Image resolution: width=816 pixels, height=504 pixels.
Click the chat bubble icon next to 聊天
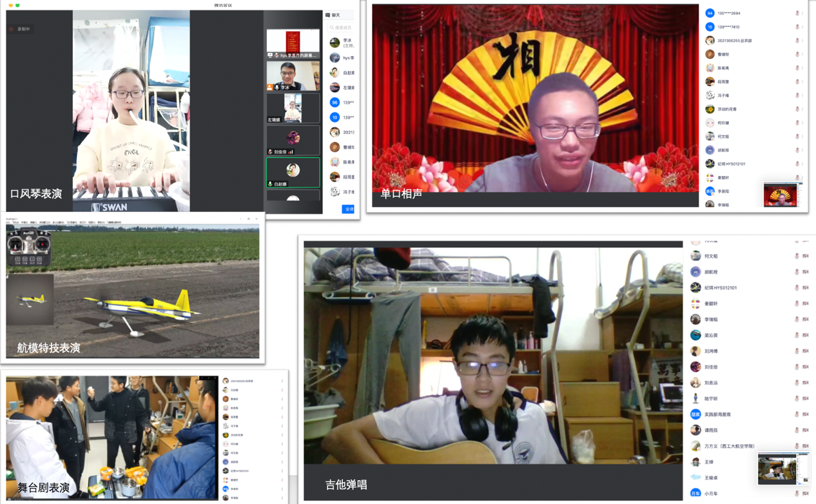tap(328, 15)
